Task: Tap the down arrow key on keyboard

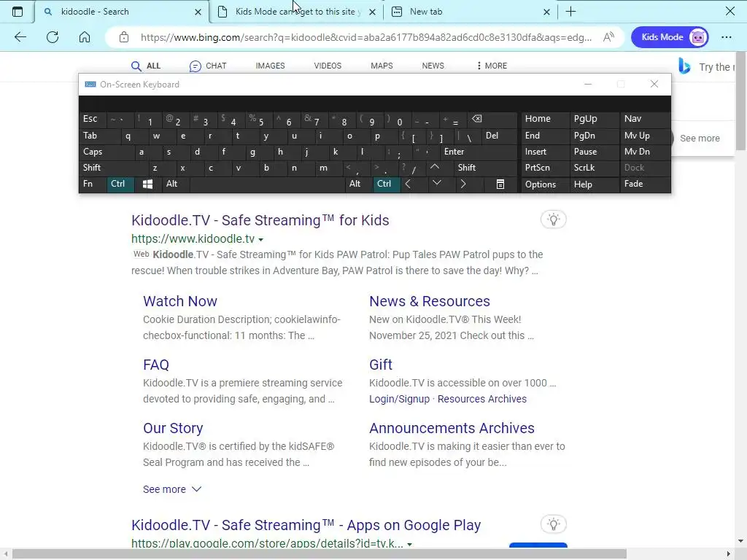Action: point(436,183)
